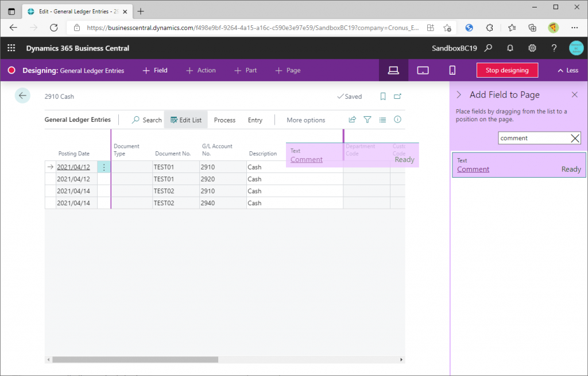Select the Posting Date column header
588x376 pixels.
74,154
